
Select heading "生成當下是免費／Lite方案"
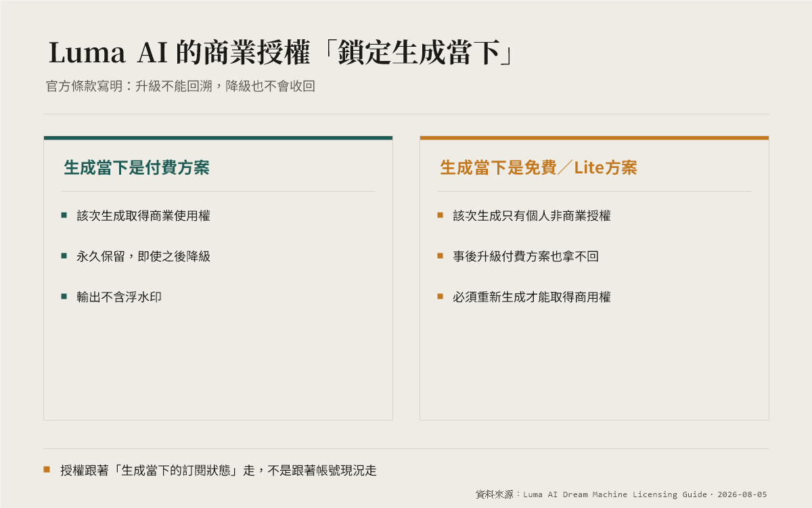(x=539, y=168)
